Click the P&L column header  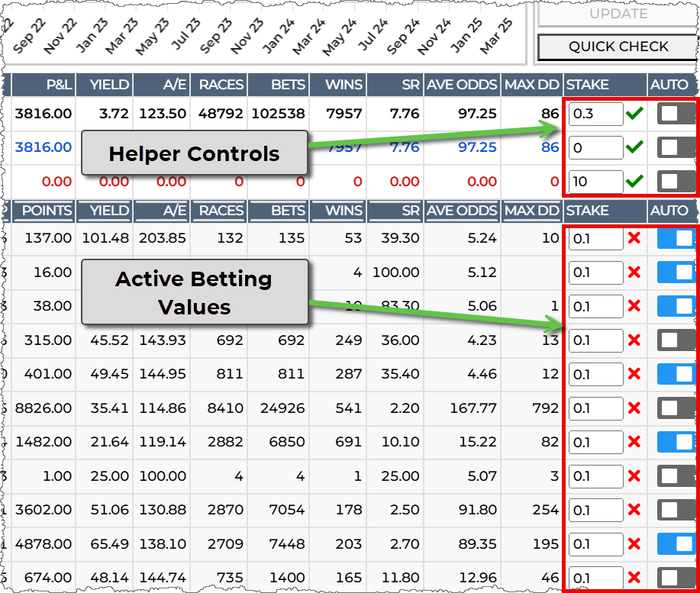(44, 85)
